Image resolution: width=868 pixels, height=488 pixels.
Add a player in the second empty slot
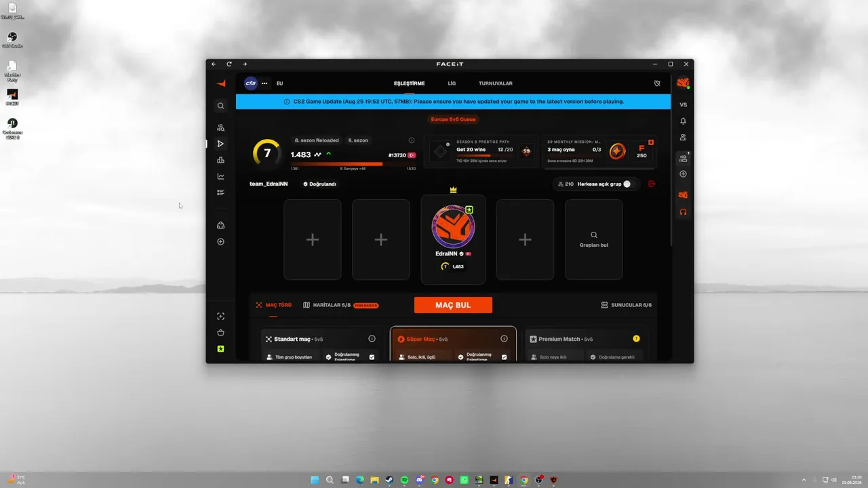pos(381,239)
